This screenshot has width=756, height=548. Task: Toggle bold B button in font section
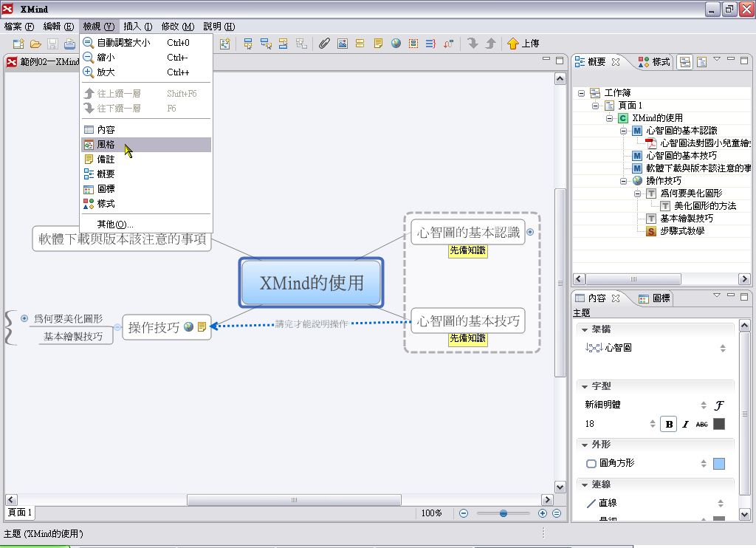(669, 424)
